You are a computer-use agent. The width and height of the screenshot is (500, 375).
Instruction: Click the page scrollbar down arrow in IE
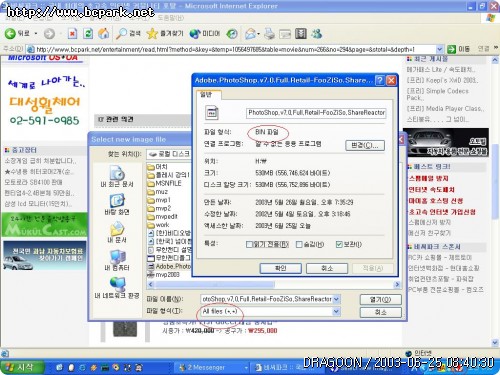tap(495, 343)
